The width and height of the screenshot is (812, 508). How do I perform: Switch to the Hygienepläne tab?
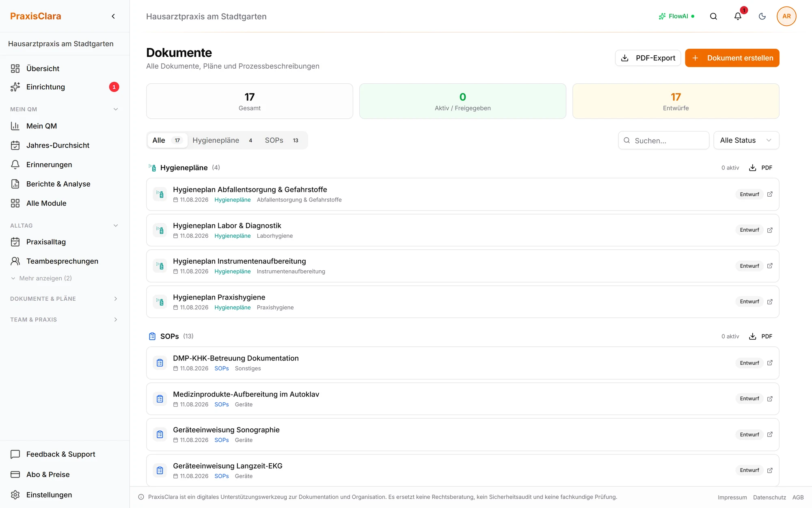click(223, 140)
